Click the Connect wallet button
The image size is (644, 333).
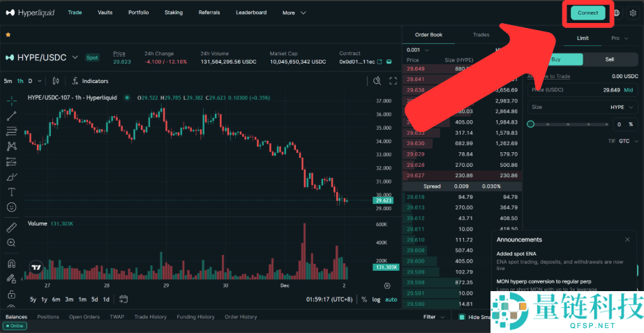587,13
